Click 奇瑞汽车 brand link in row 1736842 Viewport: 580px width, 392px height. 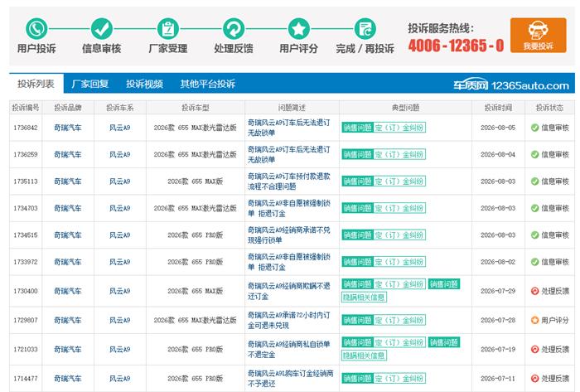point(68,128)
